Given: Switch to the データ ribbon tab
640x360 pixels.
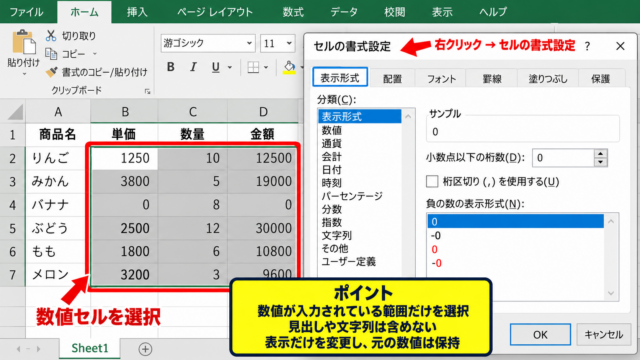Looking at the screenshot, I should tap(344, 12).
